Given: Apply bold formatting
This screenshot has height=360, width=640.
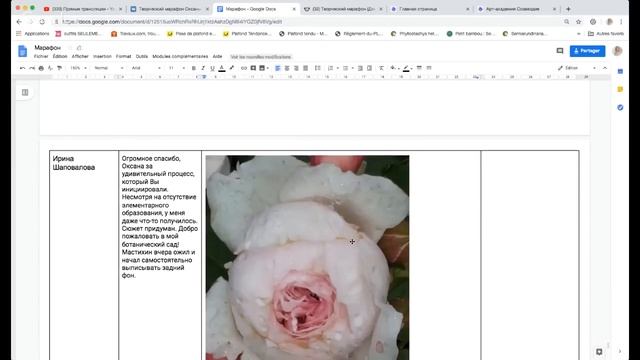Looking at the screenshot, I should tap(194, 68).
